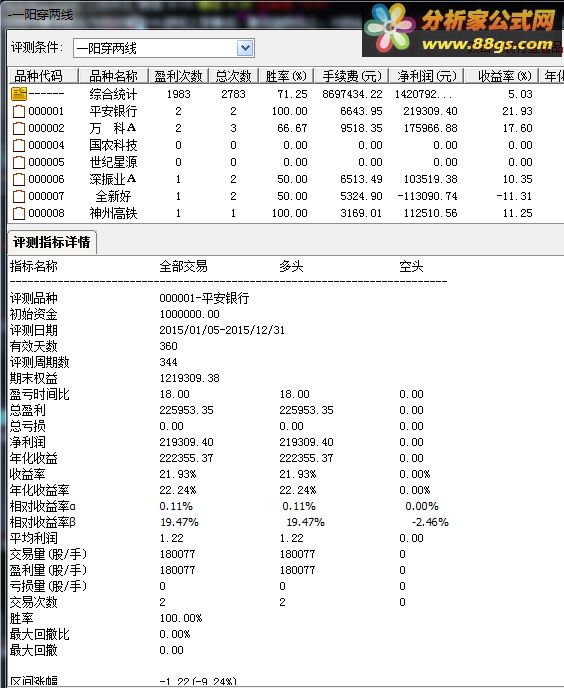Sort by the 盈利次数 column header
The width and height of the screenshot is (564, 688).
(178, 76)
